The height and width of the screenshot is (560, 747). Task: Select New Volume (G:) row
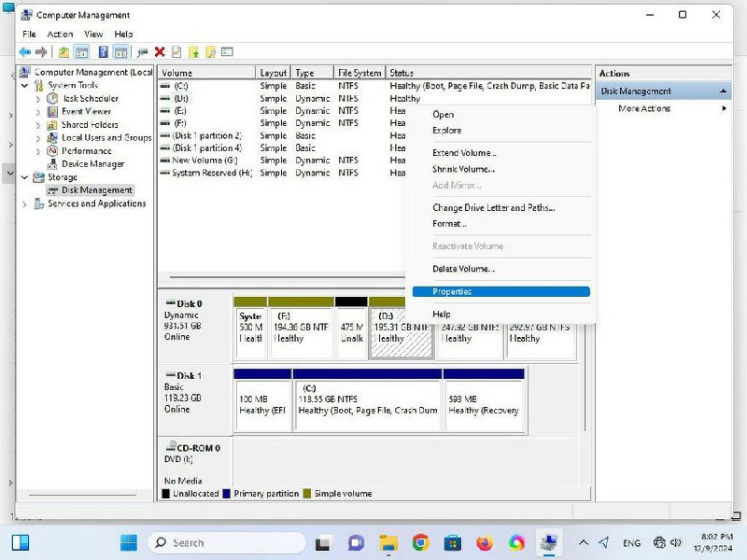(x=282, y=161)
